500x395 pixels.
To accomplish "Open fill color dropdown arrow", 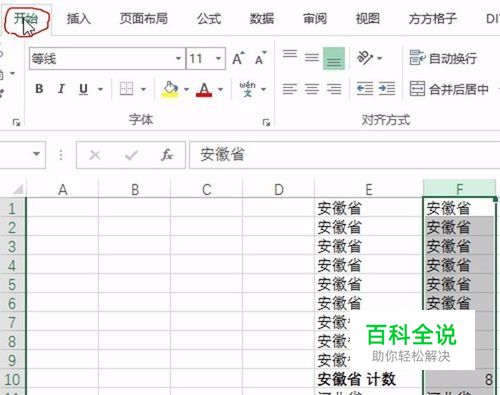I will [186, 89].
